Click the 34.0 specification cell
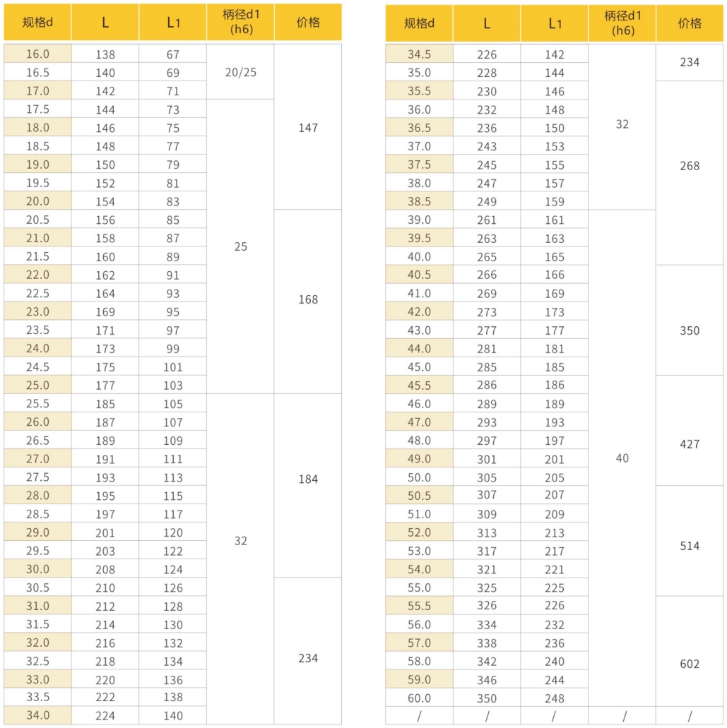Viewport: 727px width, 728px height. click(x=37, y=715)
